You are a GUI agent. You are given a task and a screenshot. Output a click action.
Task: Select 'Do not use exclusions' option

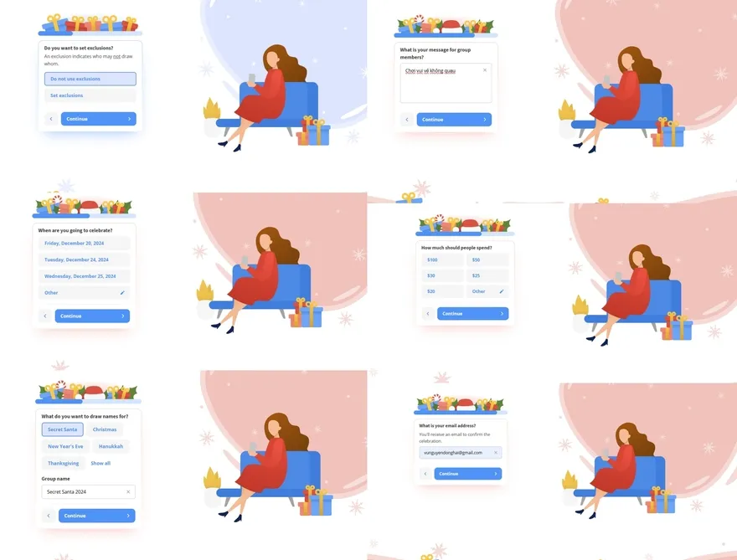point(90,79)
